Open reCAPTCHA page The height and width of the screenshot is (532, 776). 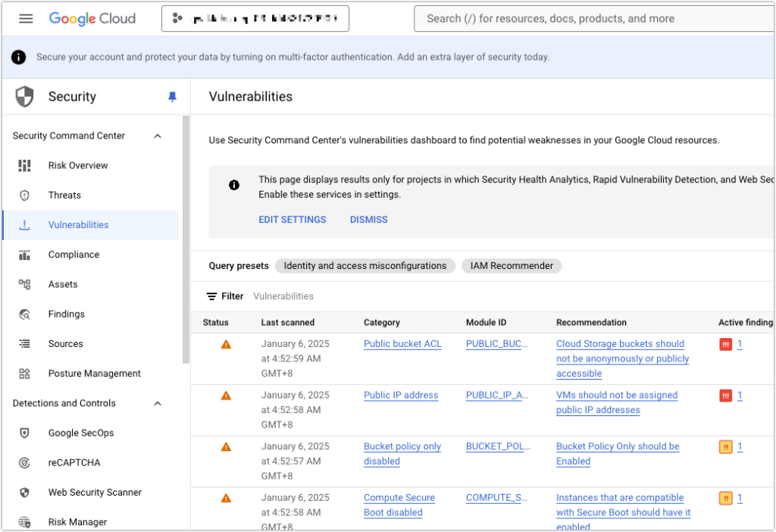(x=74, y=462)
